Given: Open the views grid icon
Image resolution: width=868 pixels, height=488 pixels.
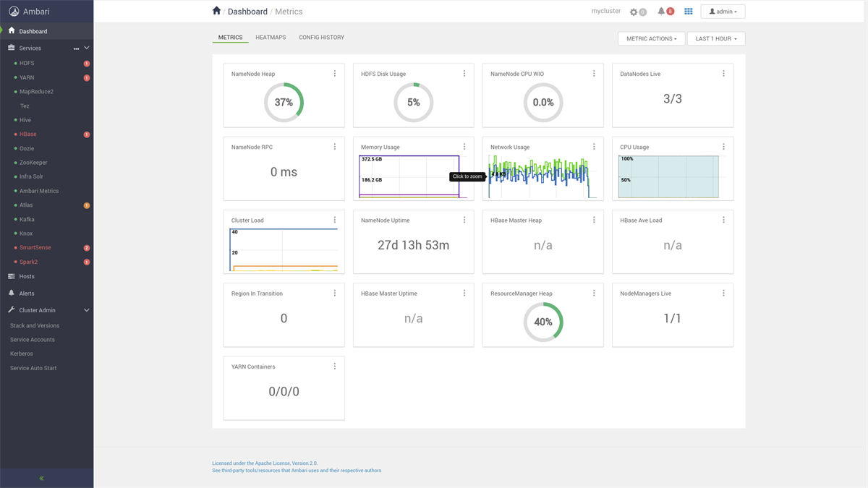Looking at the screenshot, I should 689,11.
